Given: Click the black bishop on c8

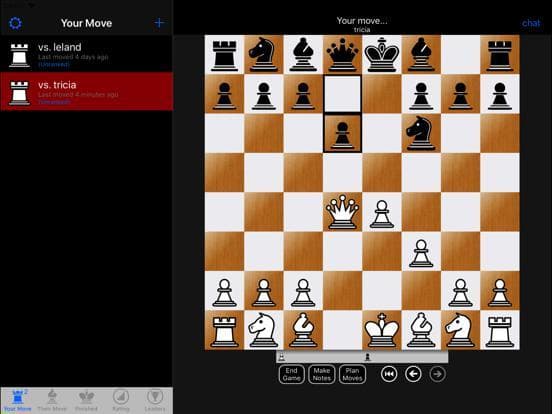Looking at the screenshot, I should point(303,55).
